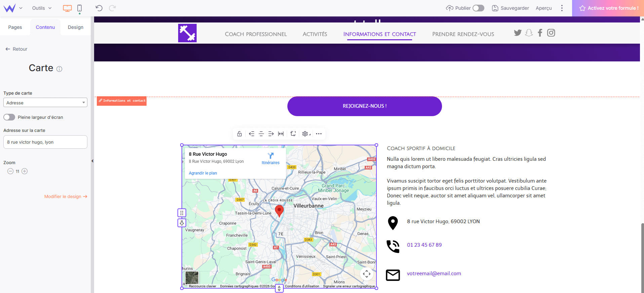
Task: Click the height resize handle below map
Action: (x=279, y=288)
